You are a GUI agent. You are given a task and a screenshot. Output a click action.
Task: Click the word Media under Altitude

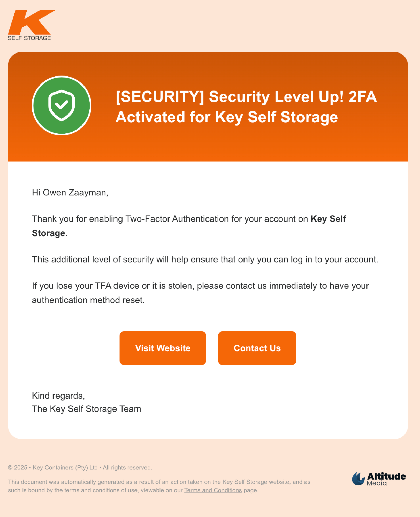pyautogui.click(x=377, y=483)
